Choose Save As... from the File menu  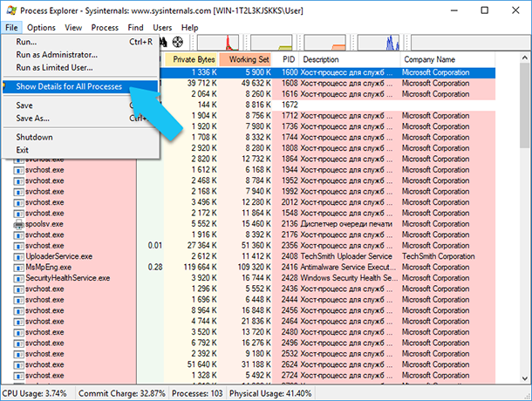[x=81, y=119]
